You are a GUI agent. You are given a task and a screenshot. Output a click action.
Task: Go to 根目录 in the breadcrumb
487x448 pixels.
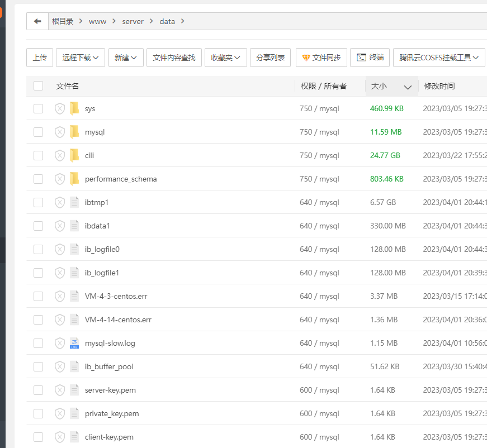click(x=63, y=21)
